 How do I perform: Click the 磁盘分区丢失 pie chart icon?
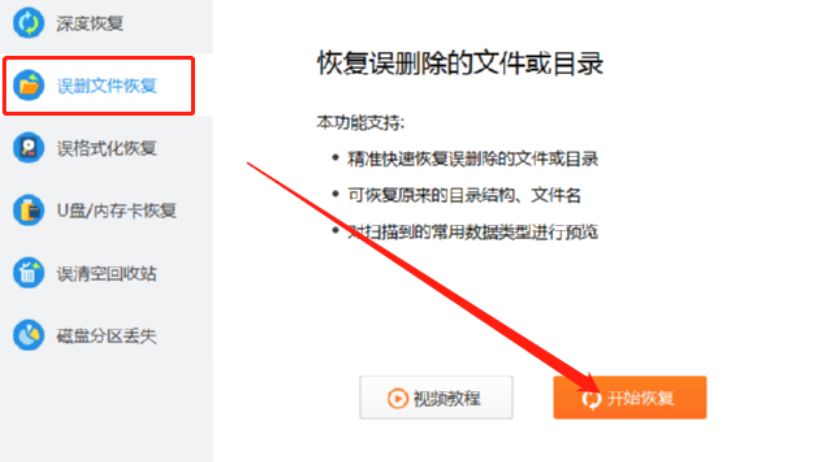click(29, 335)
